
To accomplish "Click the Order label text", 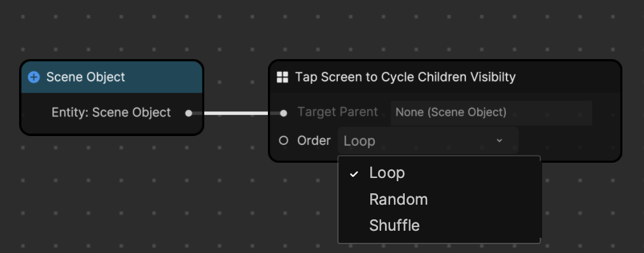I will (x=314, y=140).
